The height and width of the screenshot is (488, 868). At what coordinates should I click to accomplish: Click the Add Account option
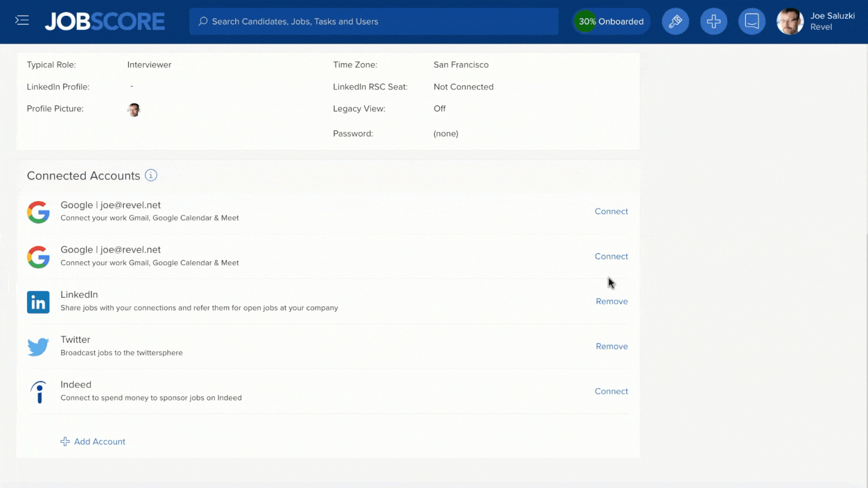[x=93, y=441]
